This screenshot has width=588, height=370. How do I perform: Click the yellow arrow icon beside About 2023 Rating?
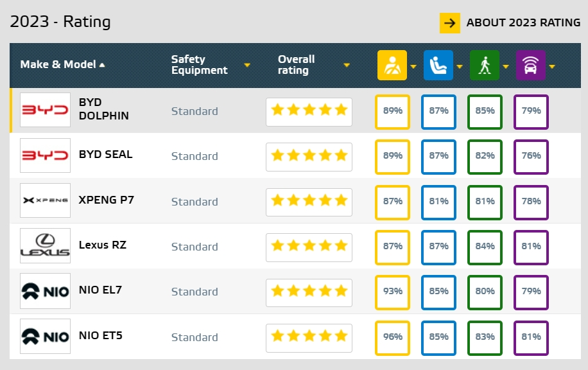click(450, 22)
